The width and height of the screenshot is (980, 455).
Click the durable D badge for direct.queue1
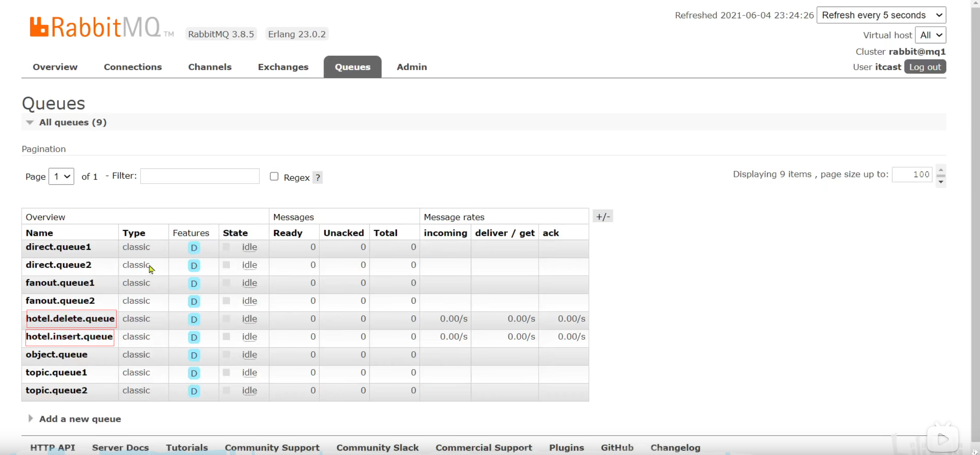194,247
